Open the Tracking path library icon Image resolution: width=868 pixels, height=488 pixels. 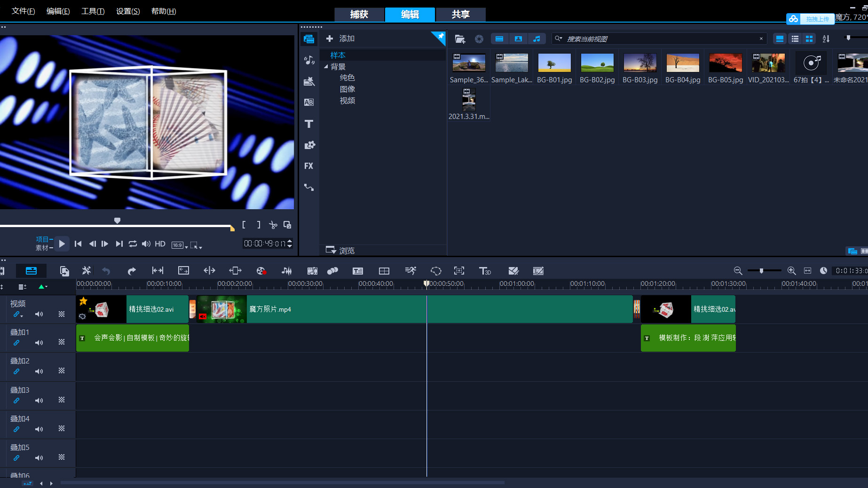[309, 187]
